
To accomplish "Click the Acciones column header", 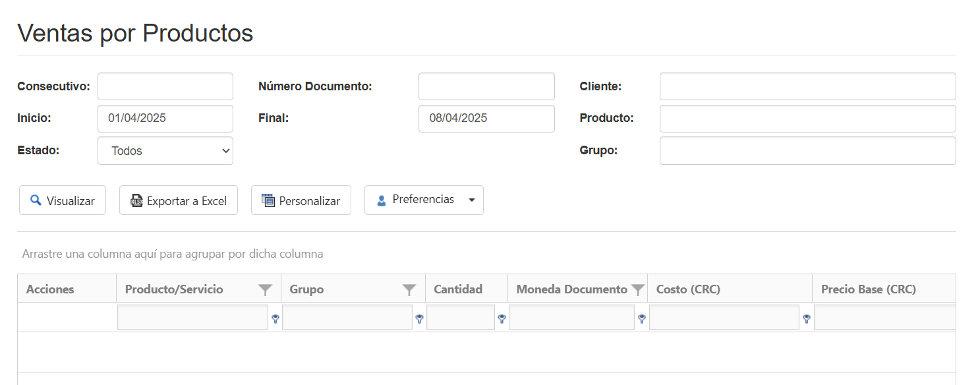I will pos(50,289).
